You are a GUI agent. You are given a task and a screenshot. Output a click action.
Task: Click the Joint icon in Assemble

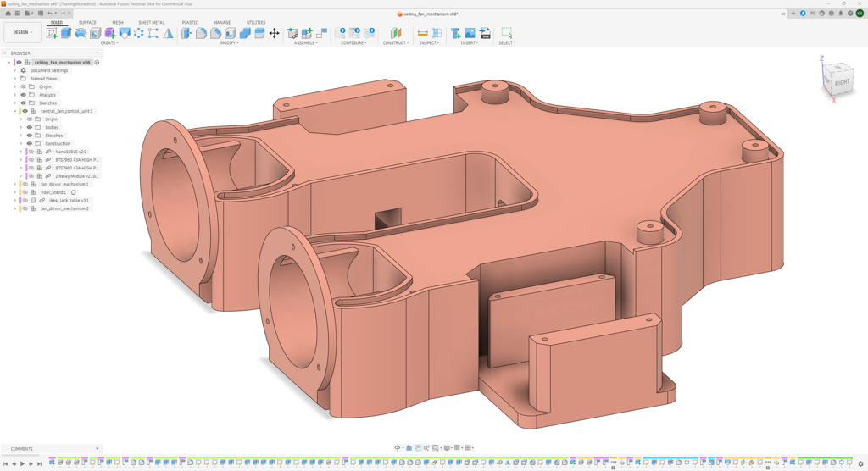(321, 33)
